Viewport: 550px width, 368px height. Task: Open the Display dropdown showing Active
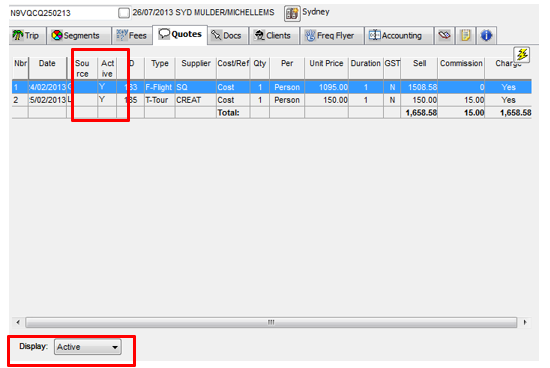click(x=88, y=347)
